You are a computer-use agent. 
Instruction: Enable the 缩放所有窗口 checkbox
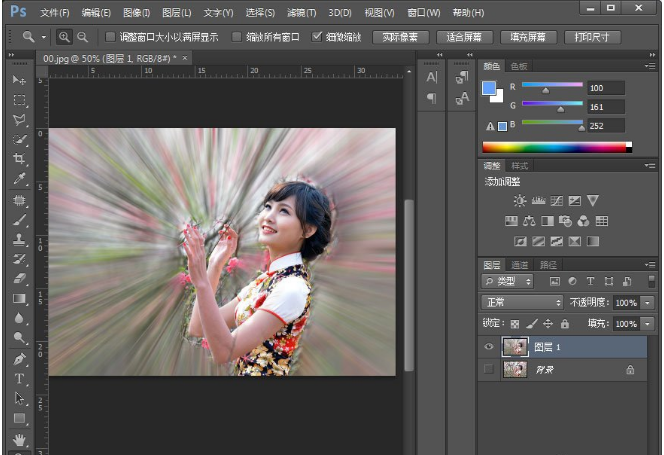point(237,37)
